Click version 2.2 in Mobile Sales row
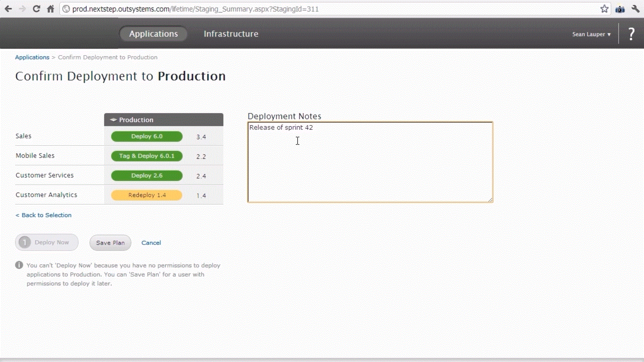This screenshot has width=644, height=362. pyautogui.click(x=201, y=156)
